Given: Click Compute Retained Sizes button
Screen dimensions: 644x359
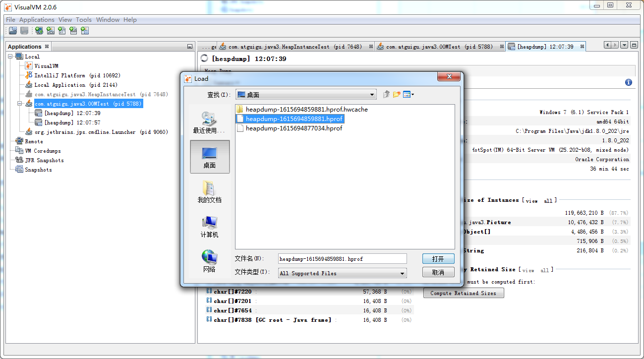Looking at the screenshot, I should coord(463,293).
